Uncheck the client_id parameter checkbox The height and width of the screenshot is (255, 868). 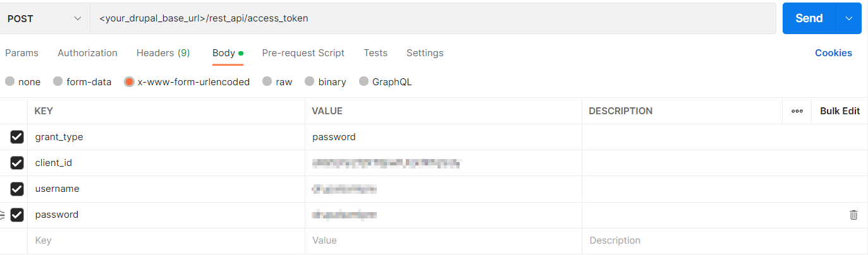click(17, 163)
